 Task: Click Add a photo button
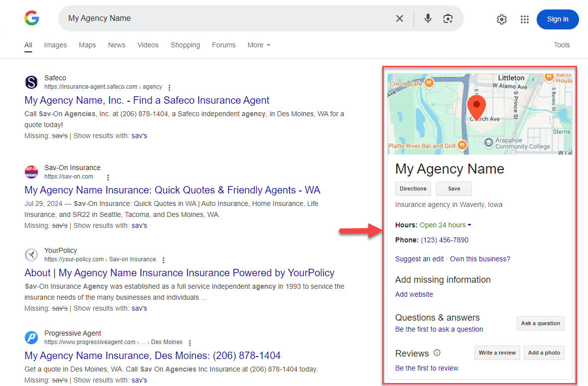544,353
